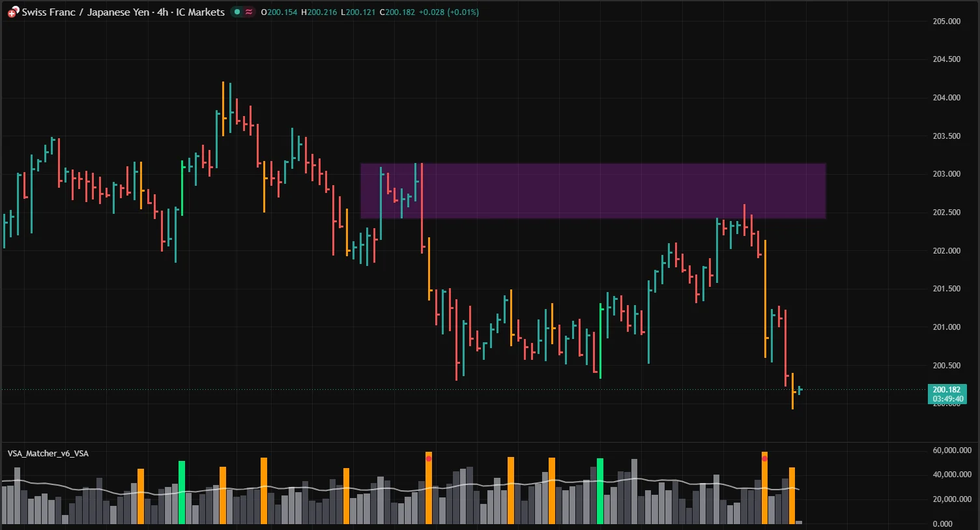Click the 202.000 price scale label
The width and height of the screenshot is (980, 530).
[x=947, y=251]
